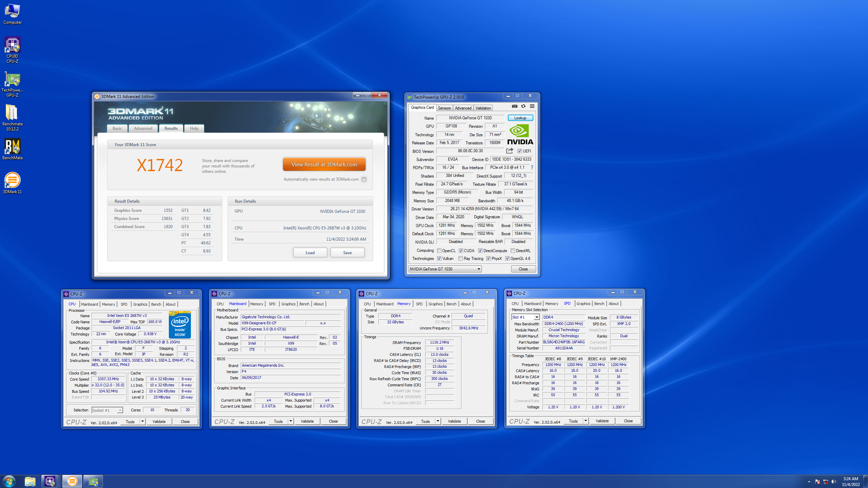Click the Load button in 3DMark 11
Viewport: 868px width, 488px height.
[310, 253]
